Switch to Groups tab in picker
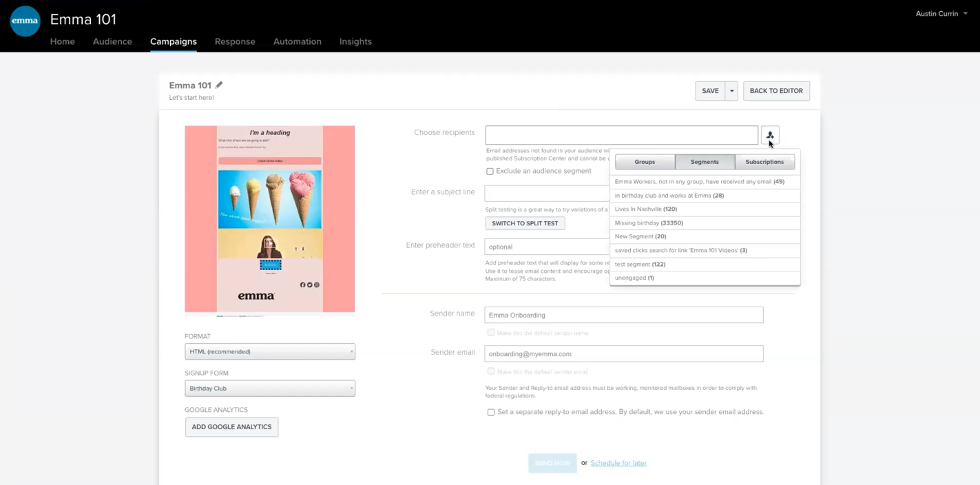980x485 pixels. (x=645, y=162)
